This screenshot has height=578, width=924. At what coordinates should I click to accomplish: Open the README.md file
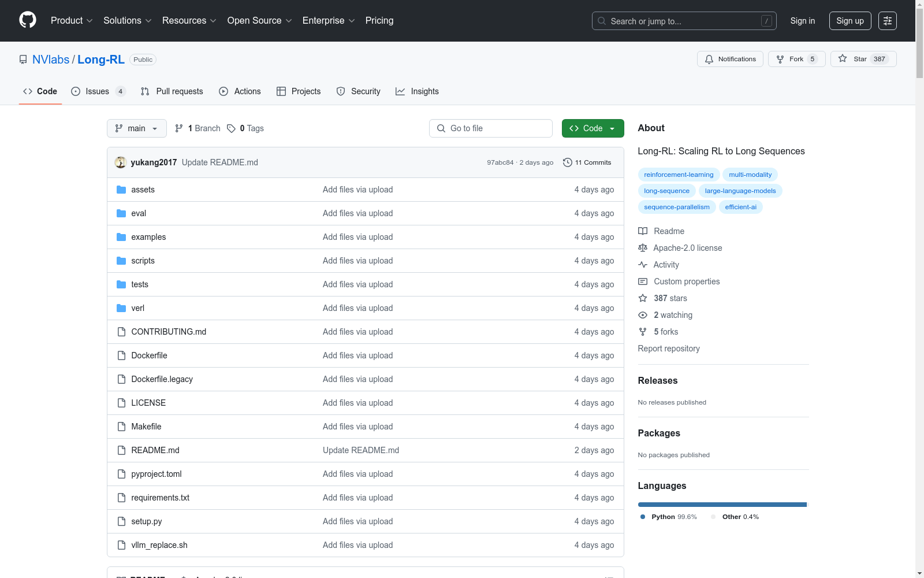pyautogui.click(x=155, y=450)
